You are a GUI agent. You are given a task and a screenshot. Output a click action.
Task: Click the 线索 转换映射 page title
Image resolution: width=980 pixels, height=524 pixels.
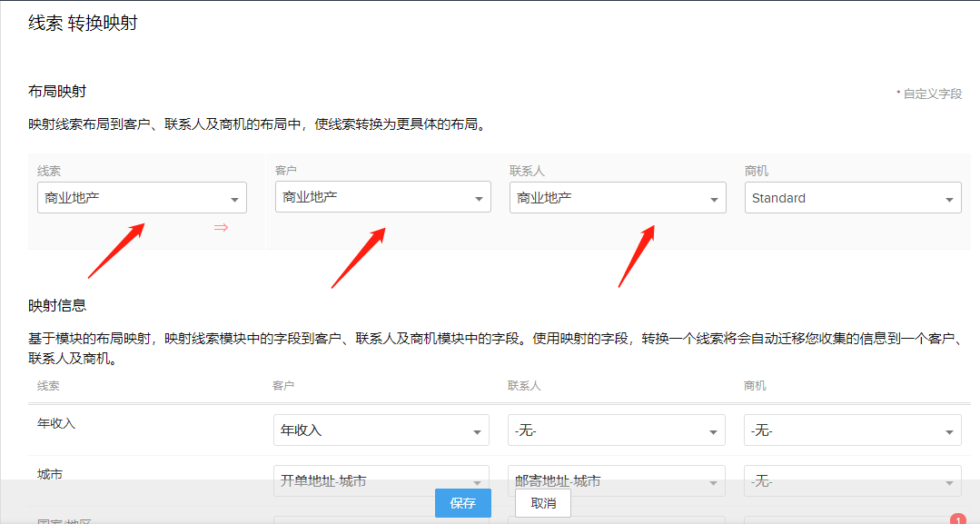pyautogui.click(x=83, y=24)
